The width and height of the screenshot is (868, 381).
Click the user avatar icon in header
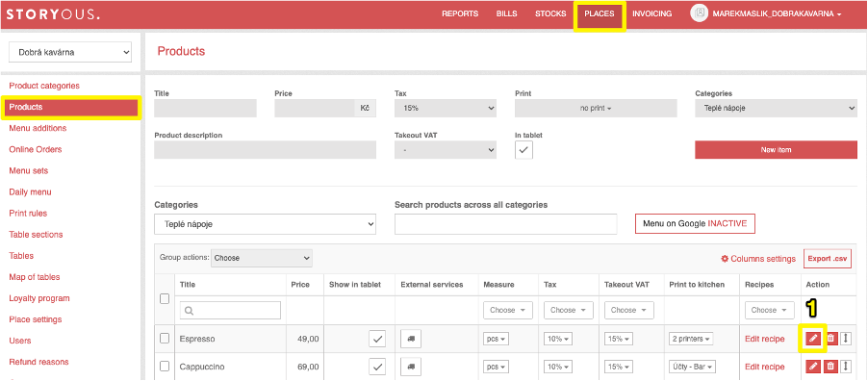tap(700, 13)
